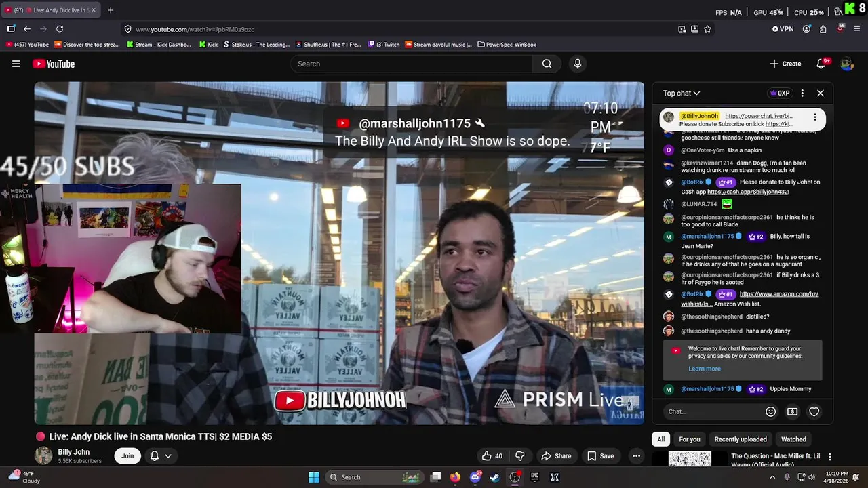Viewport: 868px width, 488px height.
Task: Open browser extensions puzzle icon
Action: click(823, 29)
